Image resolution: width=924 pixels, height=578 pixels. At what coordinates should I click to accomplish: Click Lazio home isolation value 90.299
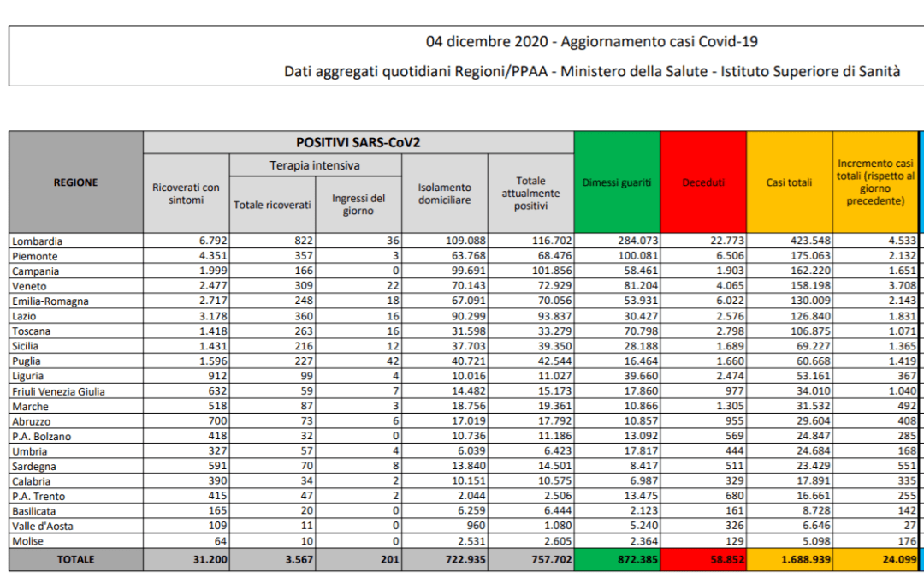(x=469, y=316)
